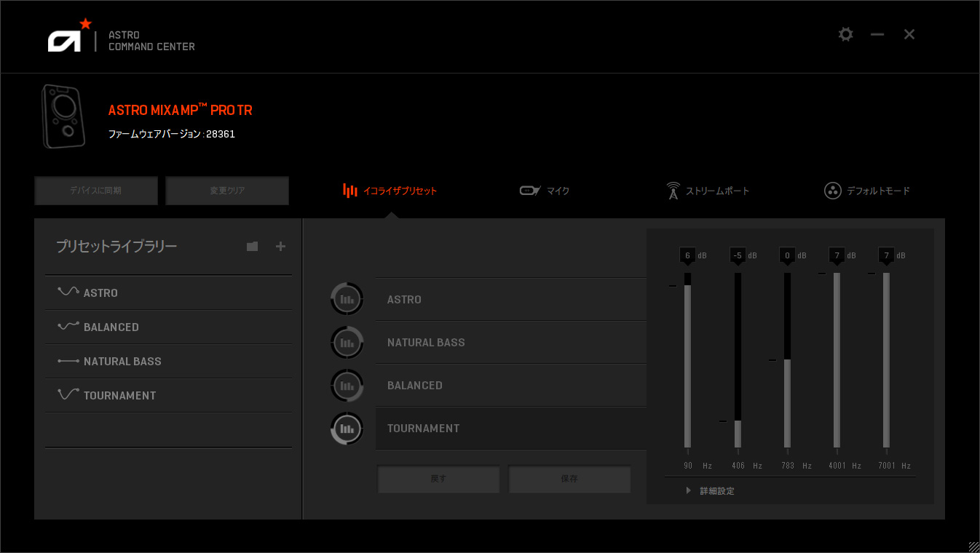
Task: Minimize the Astro Command Center window
Action: point(877,34)
